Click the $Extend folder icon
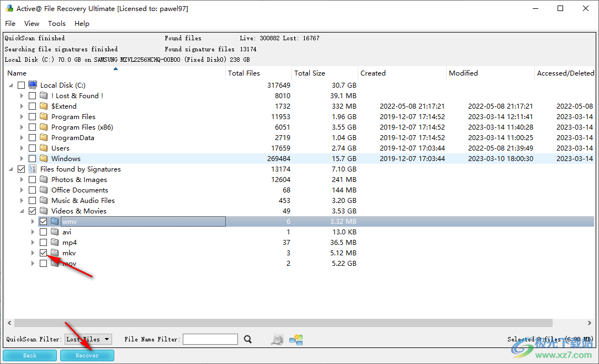 click(x=44, y=106)
